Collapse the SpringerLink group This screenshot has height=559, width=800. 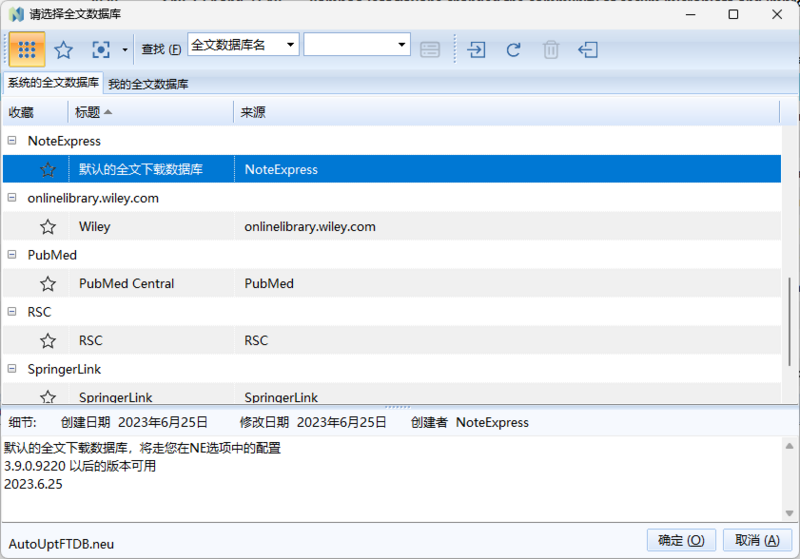pos(12,369)
